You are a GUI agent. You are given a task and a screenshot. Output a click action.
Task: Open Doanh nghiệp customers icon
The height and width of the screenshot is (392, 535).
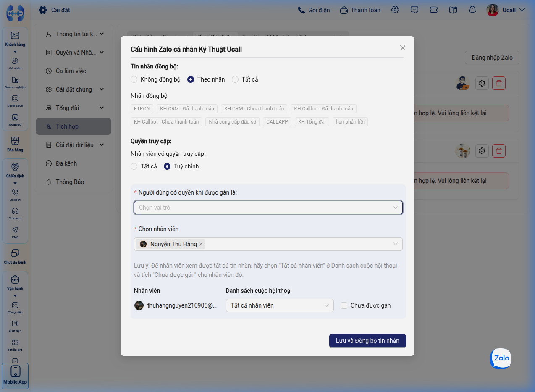15,80
